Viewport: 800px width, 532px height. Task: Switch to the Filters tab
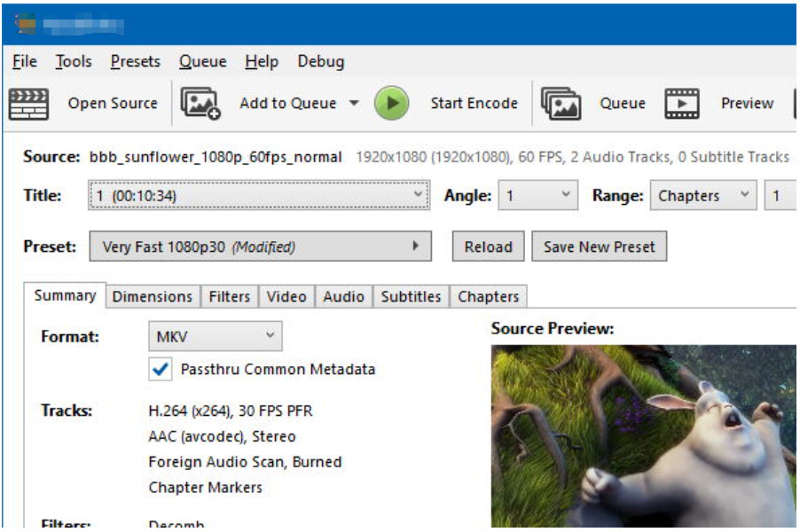pos(229,296)
